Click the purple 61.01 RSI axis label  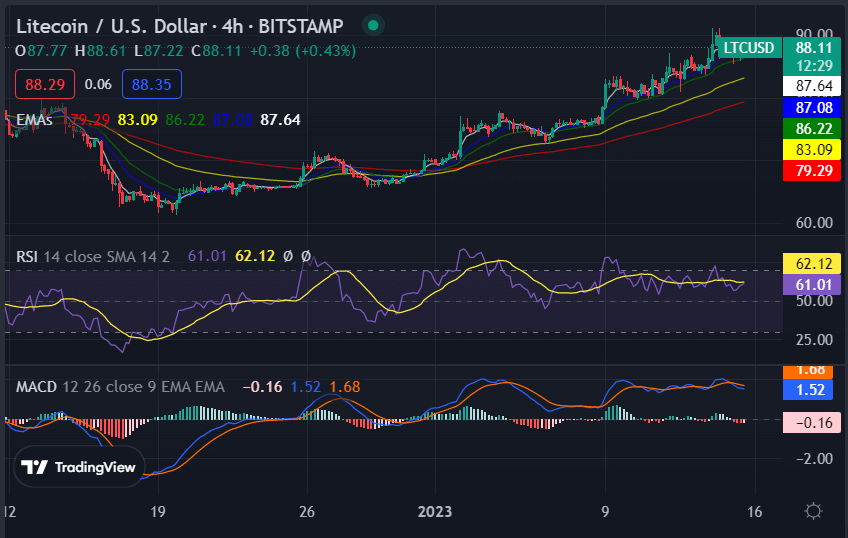coord(813,284)
